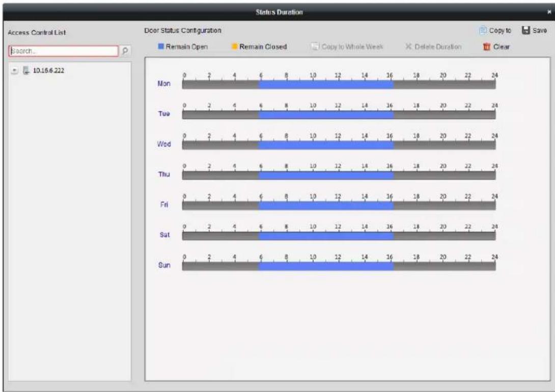Screen dimensions: 555x392
Task: Click the Clear button label
Action: click(x=502, y=47)
